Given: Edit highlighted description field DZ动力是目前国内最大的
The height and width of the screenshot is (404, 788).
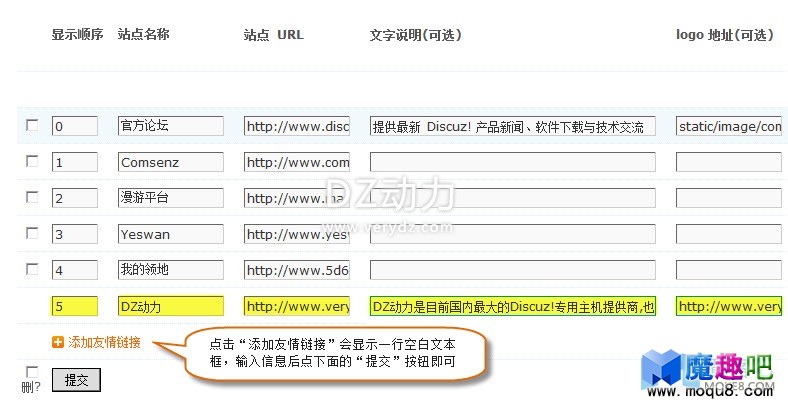Looking at the screenshot, I should pos(513,306).
